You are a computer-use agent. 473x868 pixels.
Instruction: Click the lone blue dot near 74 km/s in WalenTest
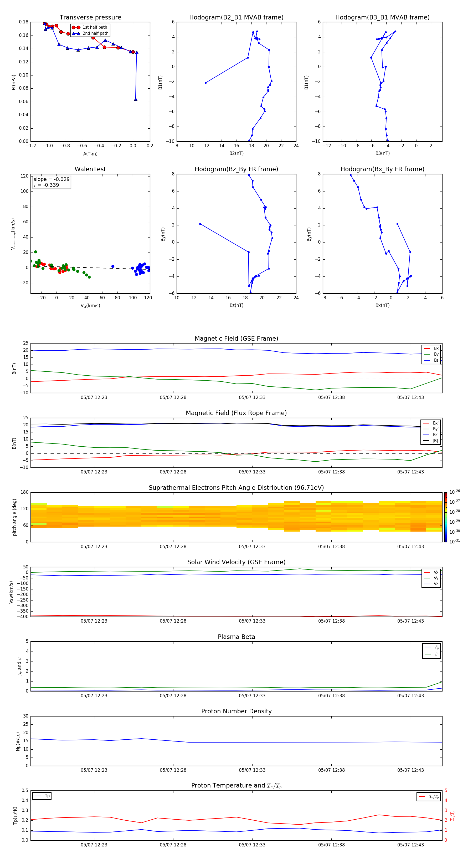click(x=113, y=266)
